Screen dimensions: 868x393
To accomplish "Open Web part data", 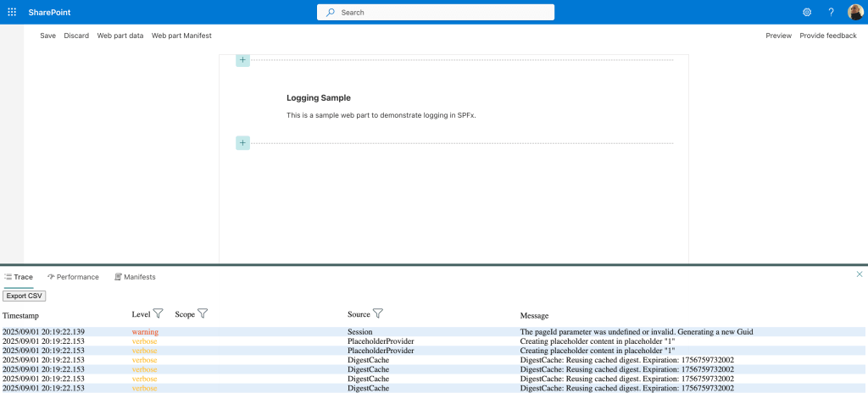I will (120, 36).
